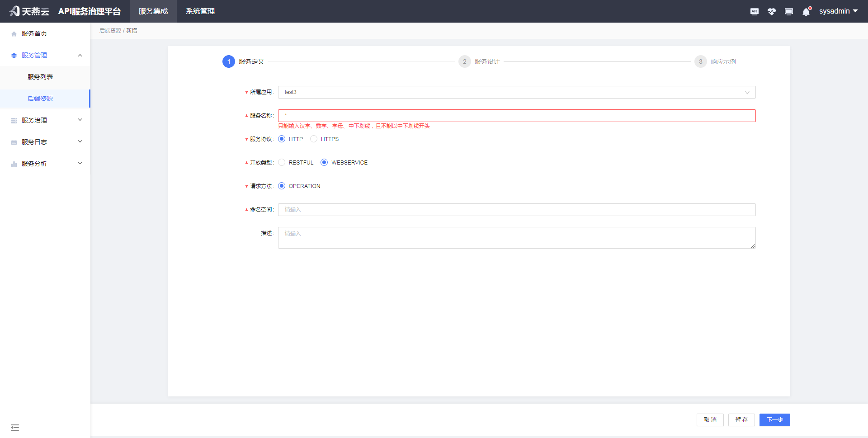Click the 服务分析 bar chart icon
This screenshot has width=868, height=438.
coord(14,164)
